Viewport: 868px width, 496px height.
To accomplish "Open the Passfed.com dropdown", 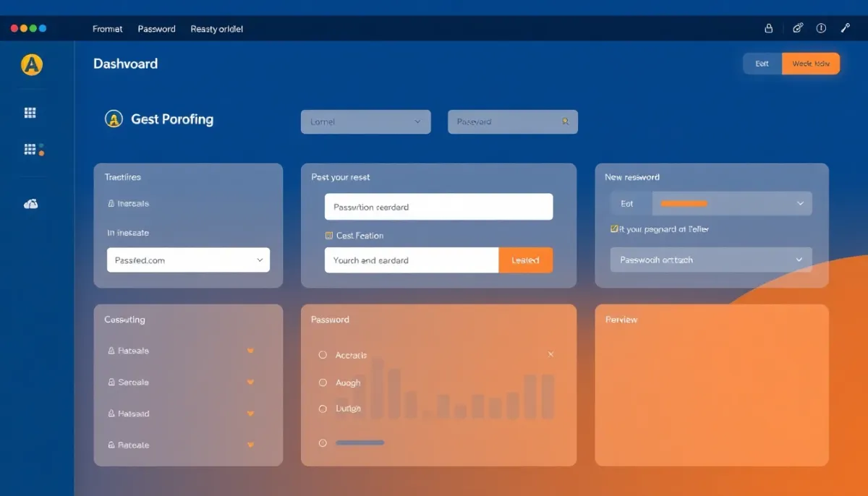I will coord(188,260).
